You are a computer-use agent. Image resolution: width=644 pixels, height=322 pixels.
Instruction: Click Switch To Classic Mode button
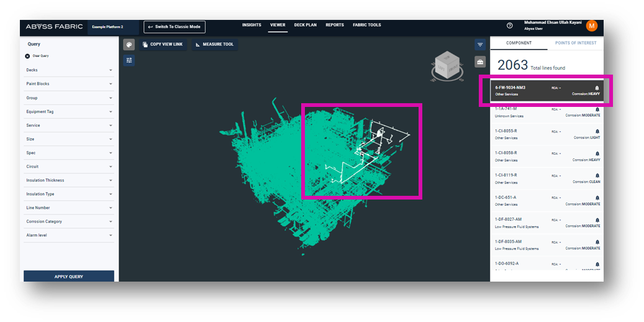coord(175,27)
